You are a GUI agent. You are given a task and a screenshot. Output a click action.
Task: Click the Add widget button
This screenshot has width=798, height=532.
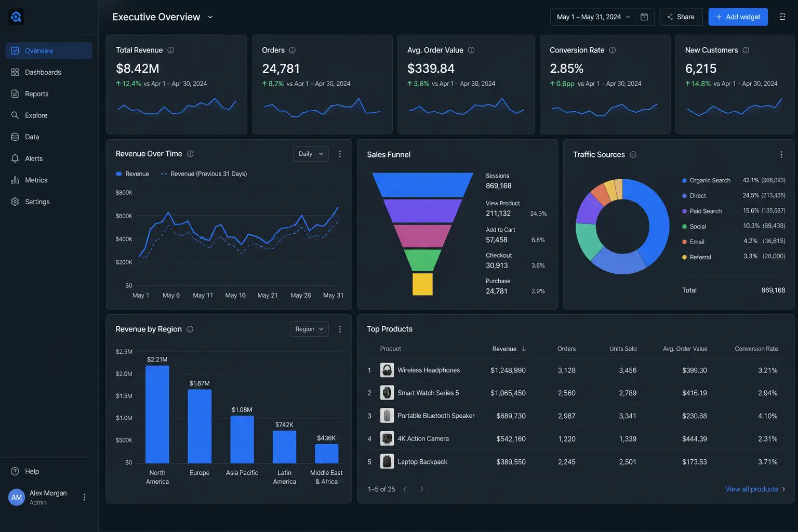738,17
